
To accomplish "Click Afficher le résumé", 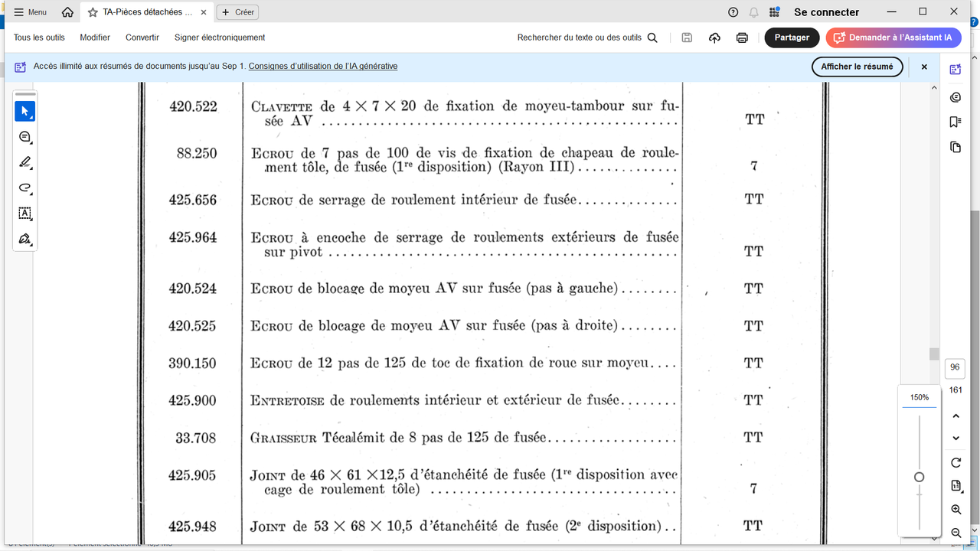I will (x=857, y=67).
